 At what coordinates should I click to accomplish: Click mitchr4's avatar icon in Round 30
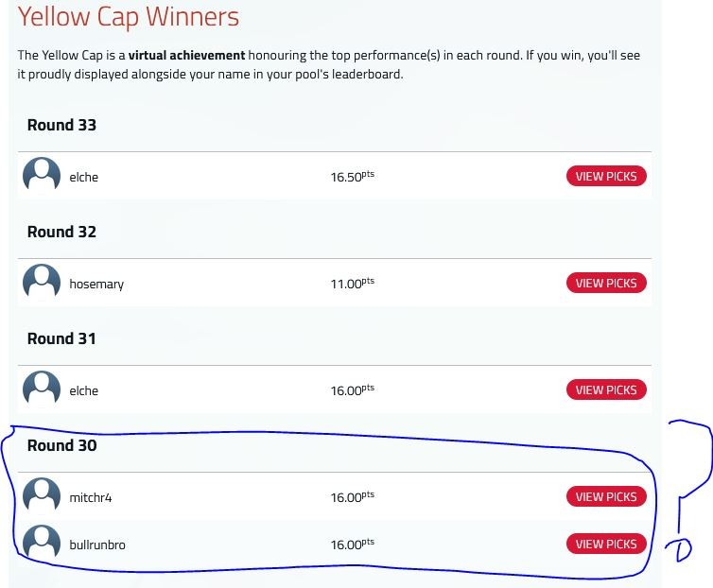[x=42, y=495]
